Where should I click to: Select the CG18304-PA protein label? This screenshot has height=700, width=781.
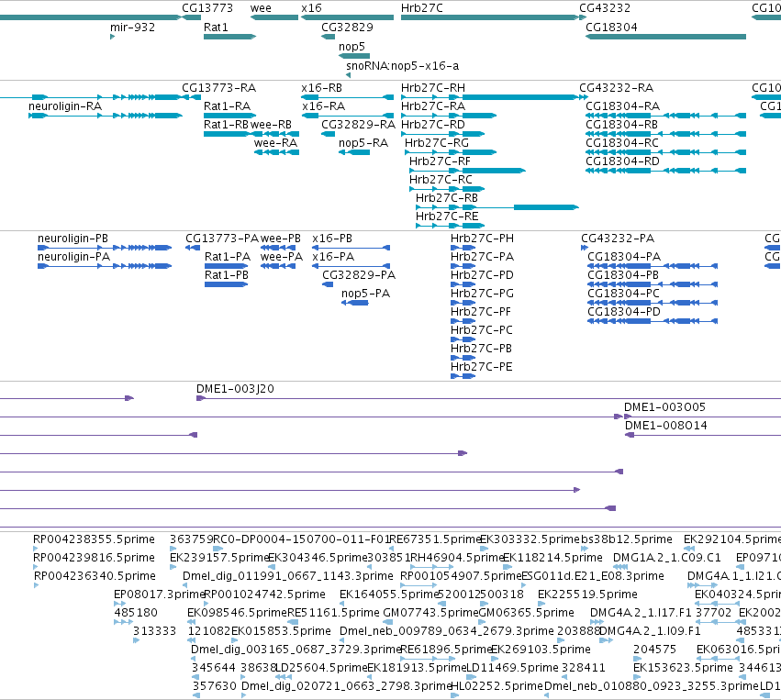624,258
